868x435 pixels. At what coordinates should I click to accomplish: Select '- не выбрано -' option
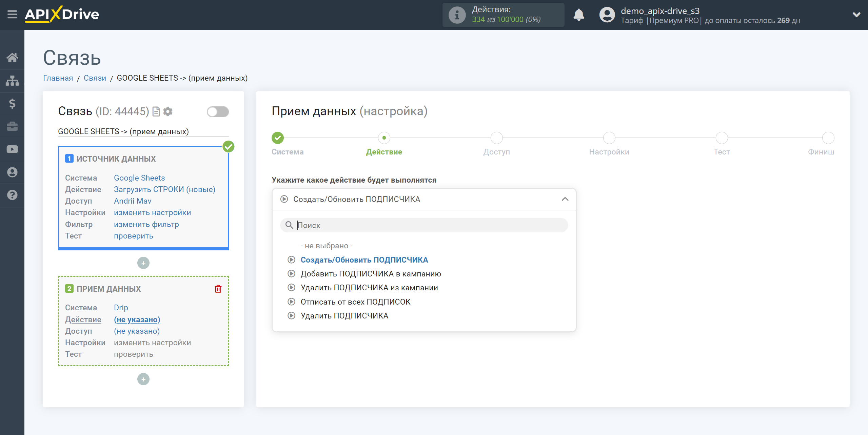[327, 246]
